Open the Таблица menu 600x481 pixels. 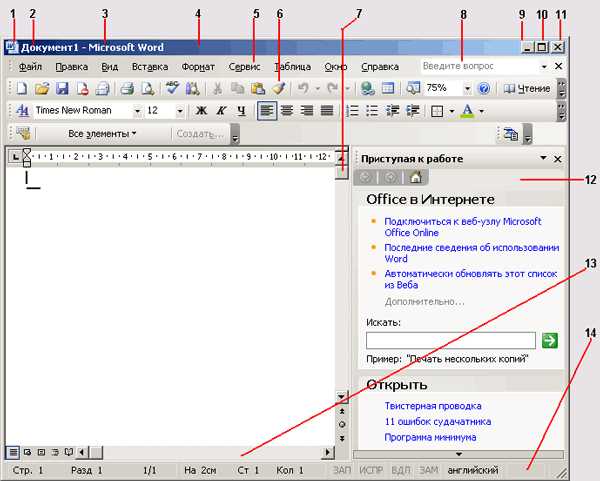(293, 67)
